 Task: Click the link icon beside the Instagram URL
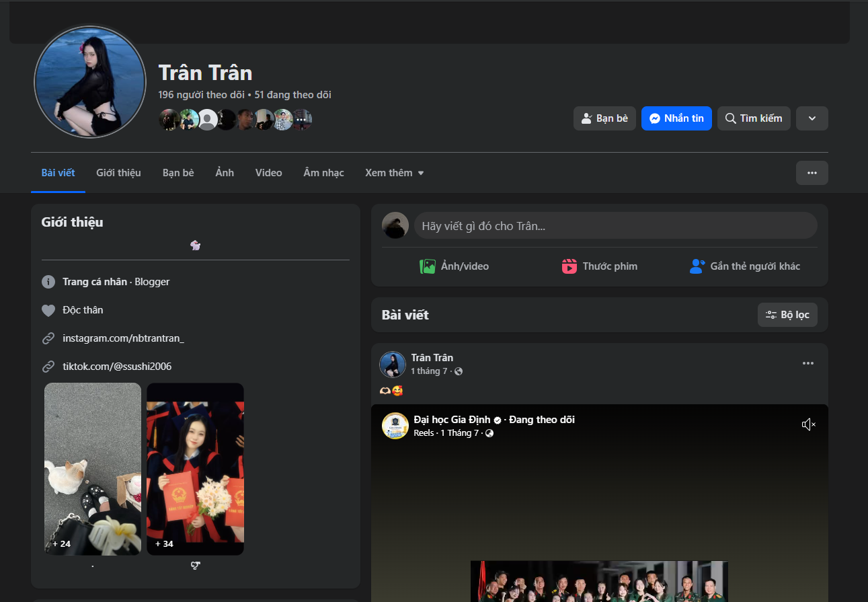coord(48,338)
